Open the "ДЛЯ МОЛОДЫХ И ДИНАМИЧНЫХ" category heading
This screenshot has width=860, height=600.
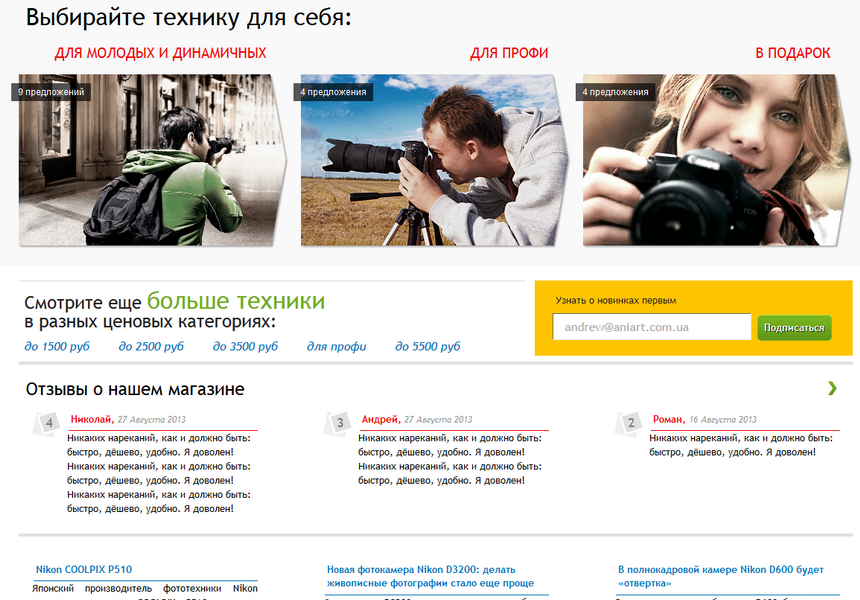click(160, 53)
